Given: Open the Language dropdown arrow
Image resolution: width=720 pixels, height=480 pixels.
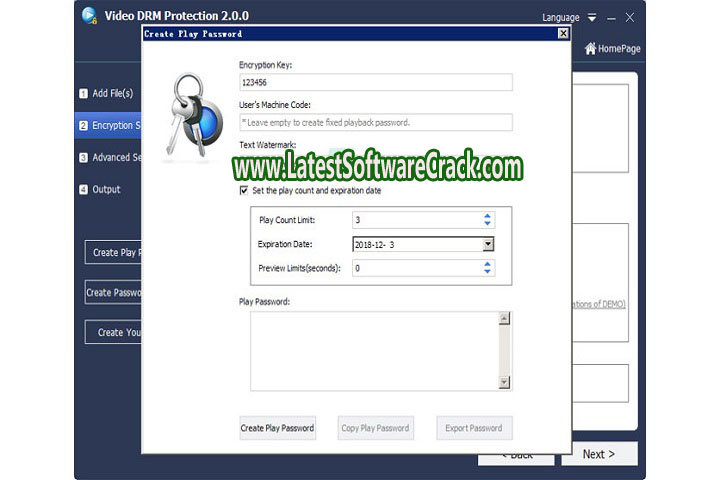Looking at the screenshot, I should click(x=592, y=17).
